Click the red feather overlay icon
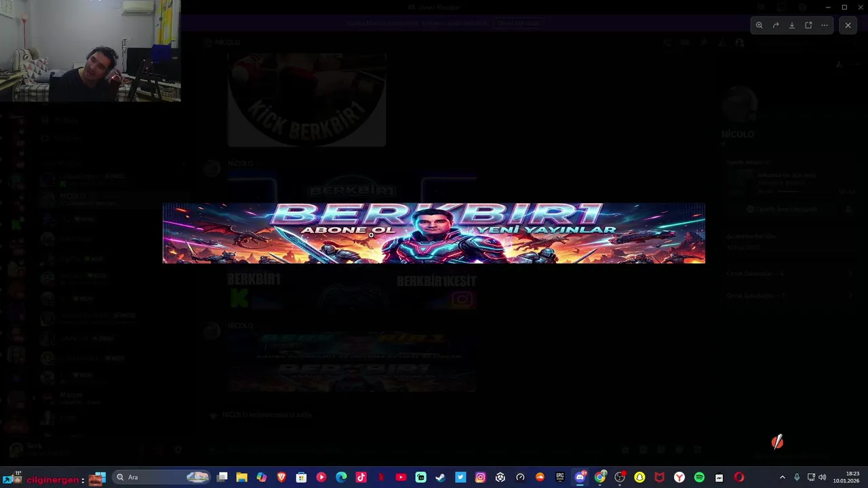The height and width of the screenshot is (488, 868). (x=777, y=442)
